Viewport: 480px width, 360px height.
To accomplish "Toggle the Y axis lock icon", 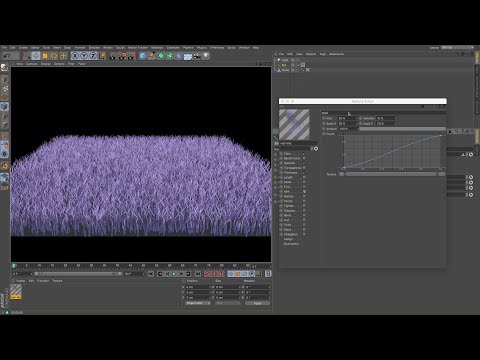I will tap(84, 56).
